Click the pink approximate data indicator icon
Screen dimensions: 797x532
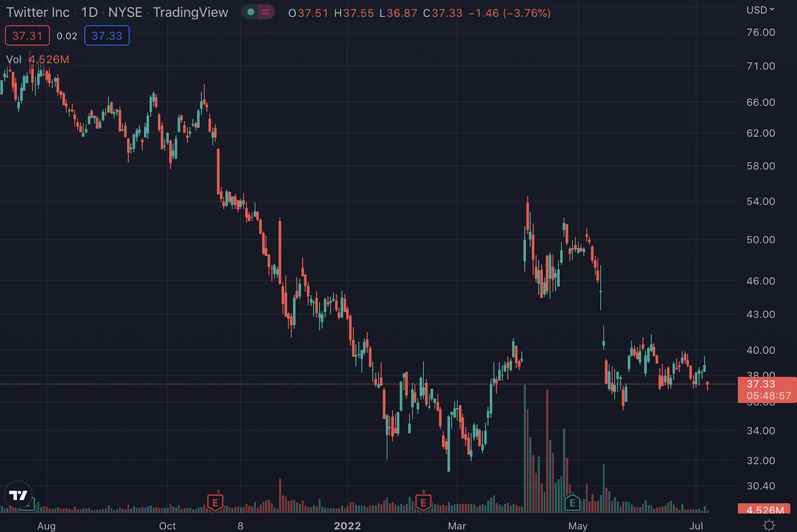click(x=266, y=12)
